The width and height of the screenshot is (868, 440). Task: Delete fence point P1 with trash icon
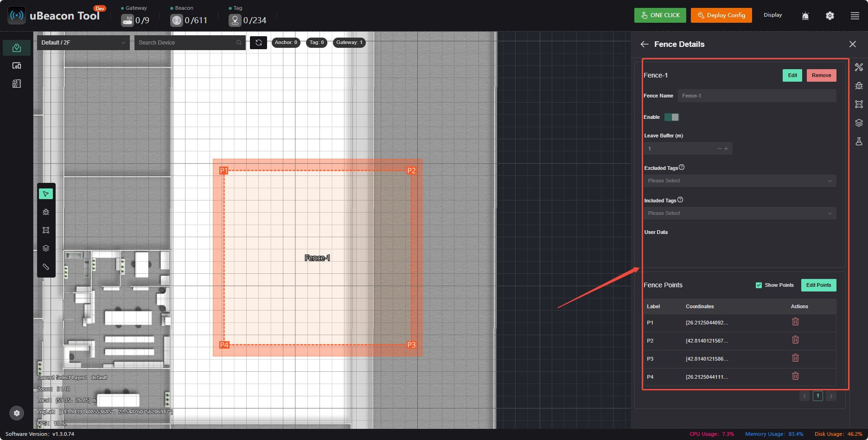pos(795,322)
